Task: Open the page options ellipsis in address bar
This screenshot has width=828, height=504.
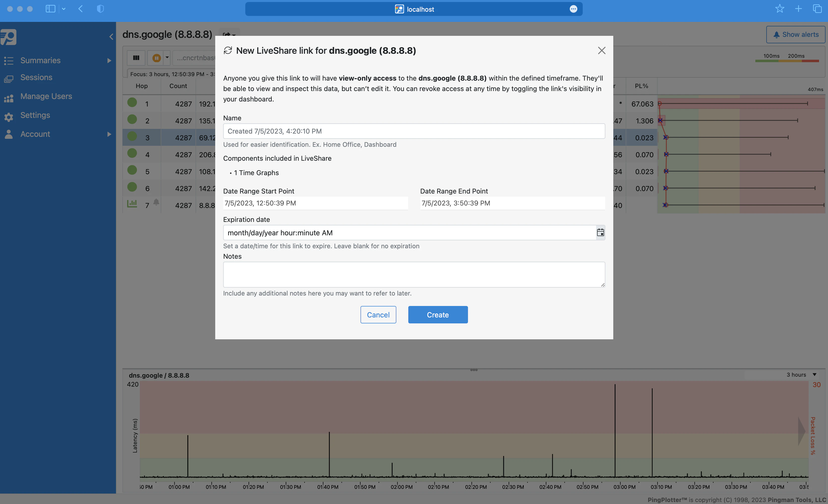Action: 573,9
